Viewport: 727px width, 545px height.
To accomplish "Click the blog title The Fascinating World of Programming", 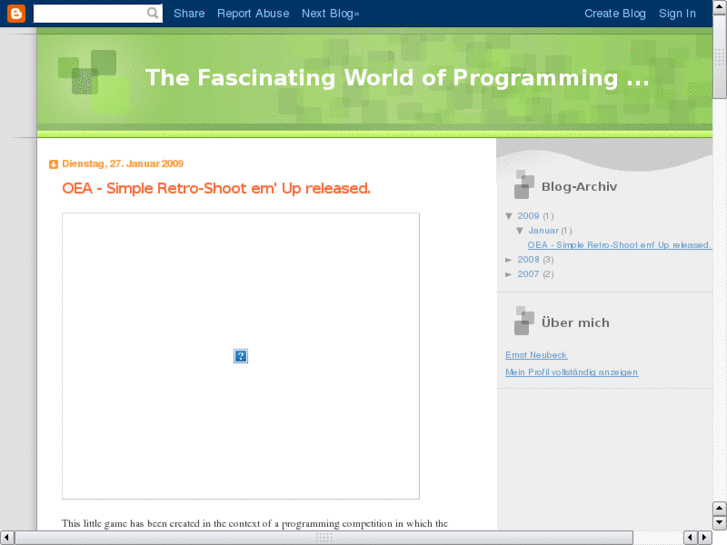I will (397, 77).
